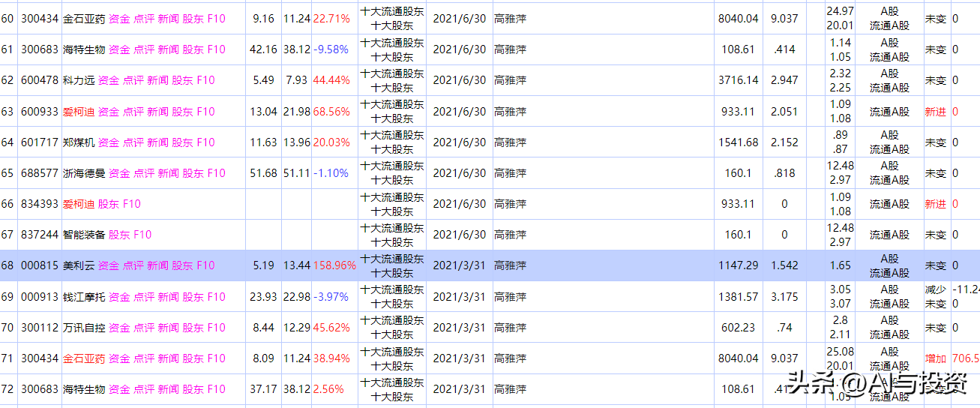This screenshot has height=408, width=980.
Task: Open 新闻 link in row 71 金石亚药
Action: click(168, 358)
